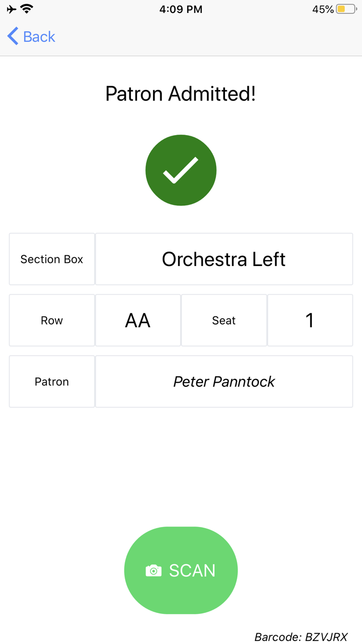Tap the battery indicator icon
362x644 pixels.
tap(344, 9)
